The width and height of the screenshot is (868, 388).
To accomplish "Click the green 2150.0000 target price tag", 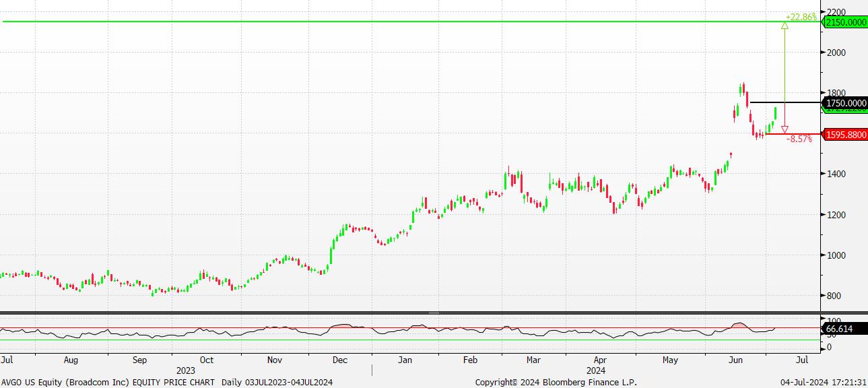I will tap(846, 22).
